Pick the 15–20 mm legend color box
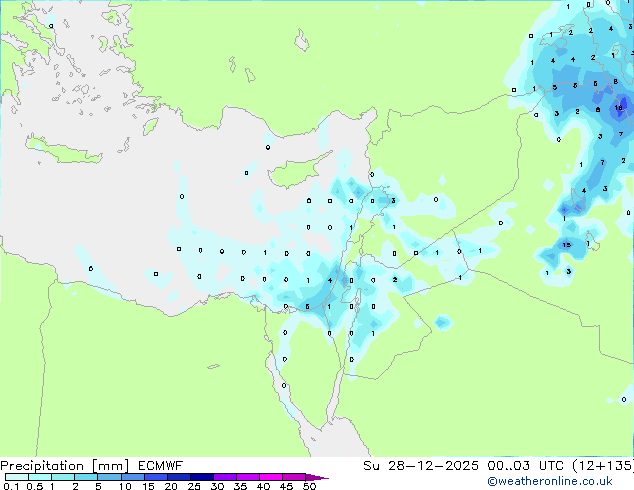The image size is (634, 490). pyautogui.click(x=155, y=477)
